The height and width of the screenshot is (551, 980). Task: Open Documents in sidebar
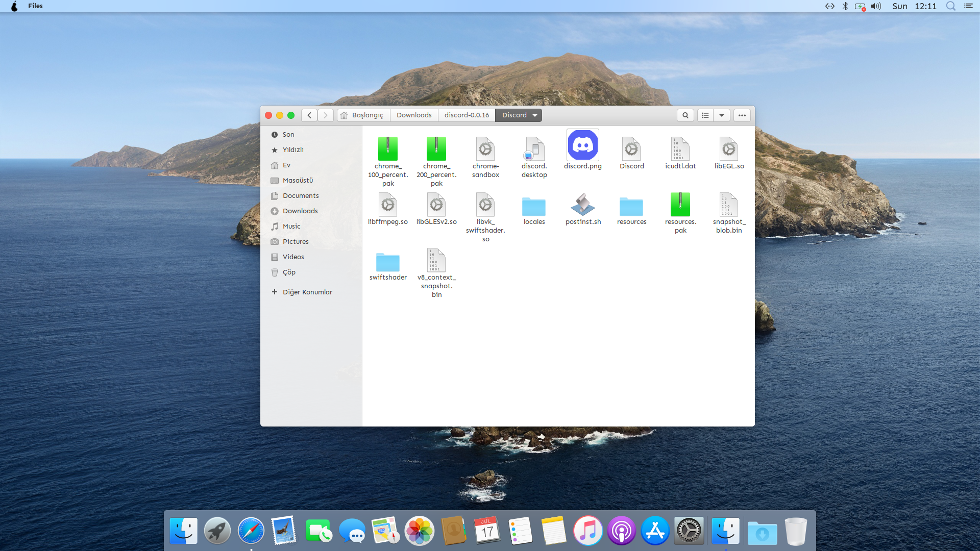coord(311,196)
